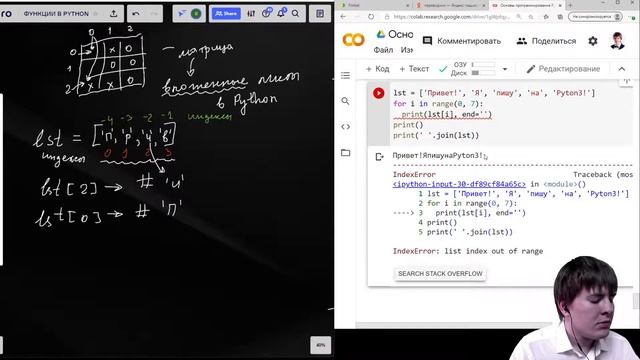Click the ОЗУ Диск resource indicator
This screenshot has height=360, width=640.
(x=472, y=69)
